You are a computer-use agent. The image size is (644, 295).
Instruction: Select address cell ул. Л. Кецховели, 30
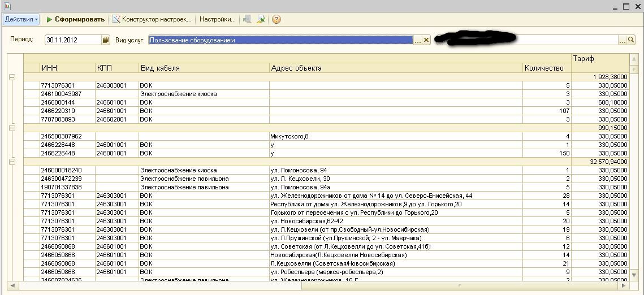396,179
